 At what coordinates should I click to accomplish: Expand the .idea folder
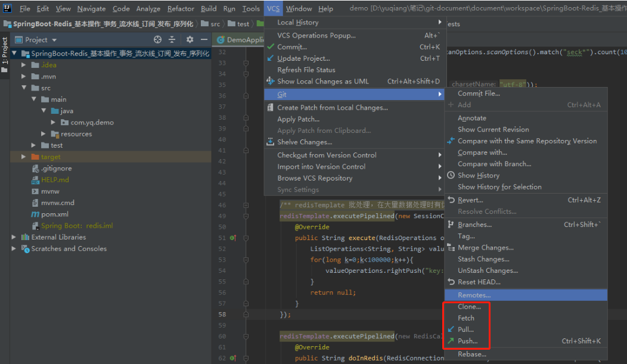24,65
